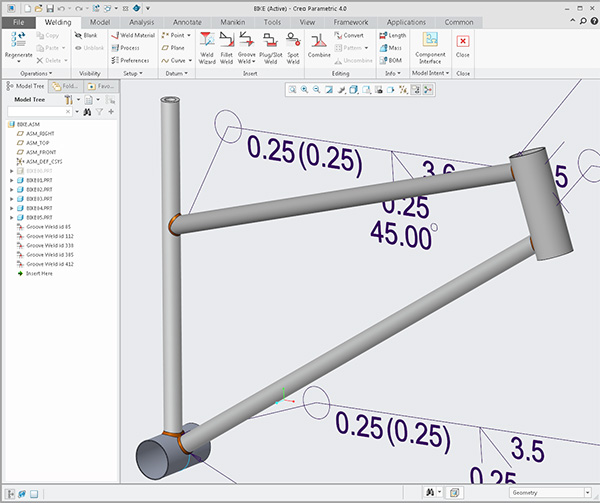
Task: Expand the BIKE01.PRT tree node
Action: point(11,181)
